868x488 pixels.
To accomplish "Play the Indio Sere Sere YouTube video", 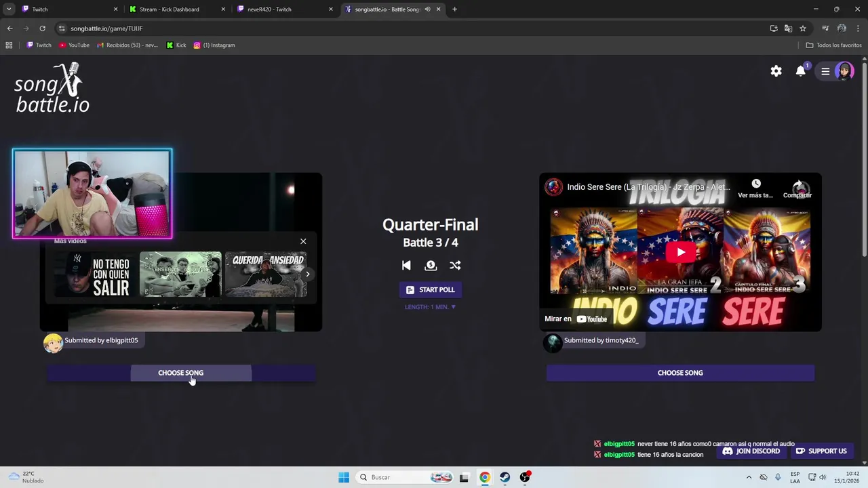I will point(680,253).
